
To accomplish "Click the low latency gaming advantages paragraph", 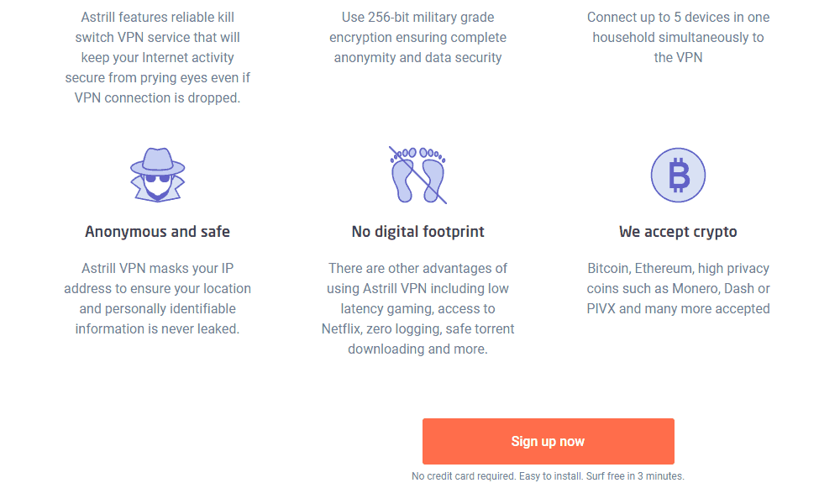I will tap(417, 308).
